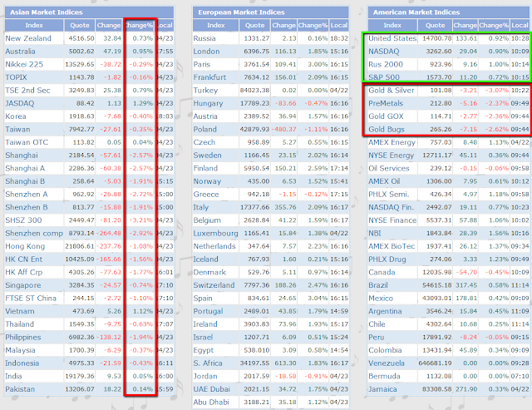Open the TOPIX index link
532x410 pixels.
(16, 77)
